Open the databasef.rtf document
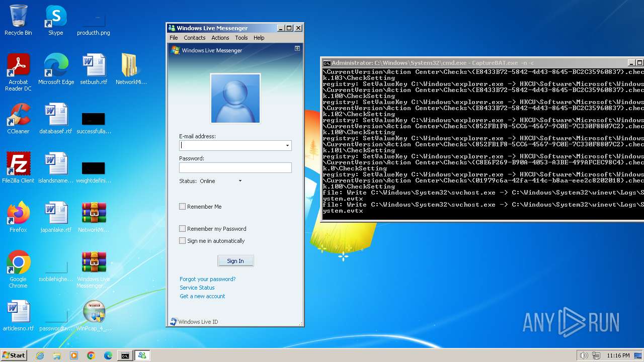Screen dimensions: 644x362 coord(56,119)
